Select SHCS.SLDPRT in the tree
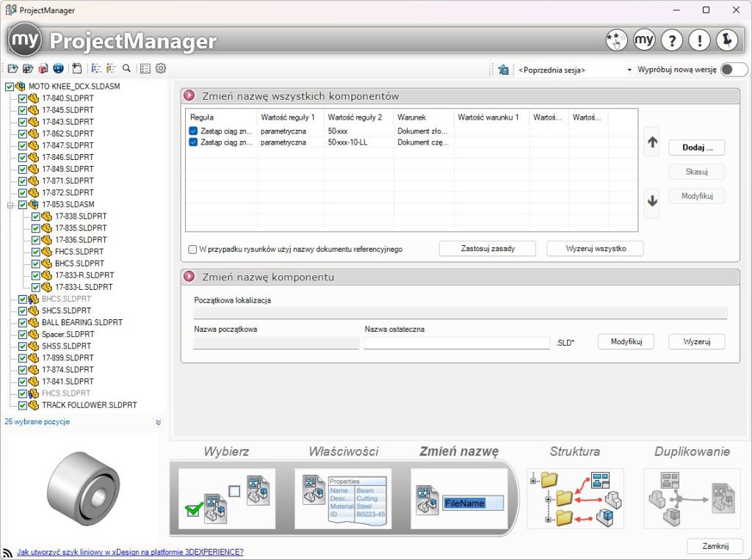The height and width of the screenshot is (560, 752). click(66, 310)
